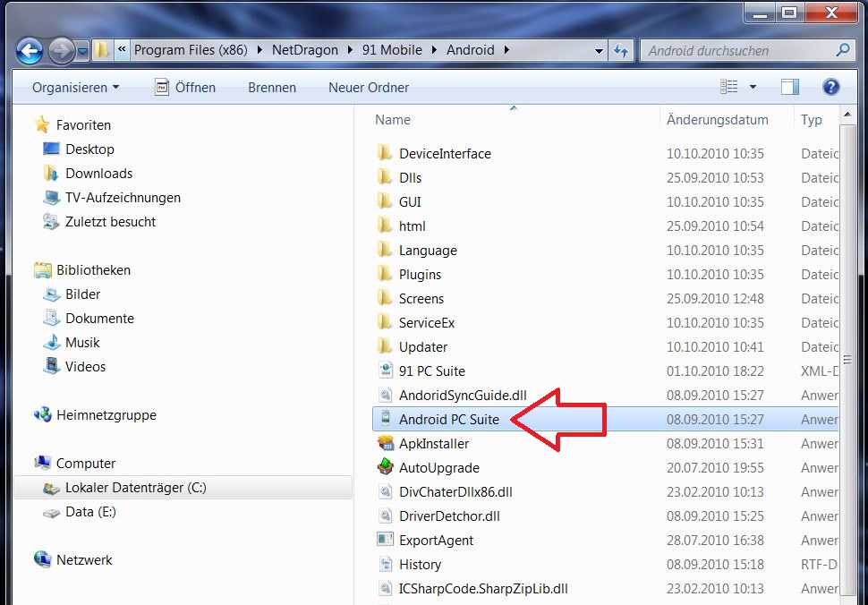Click Brennen in the toolbar

click(272, 88)
